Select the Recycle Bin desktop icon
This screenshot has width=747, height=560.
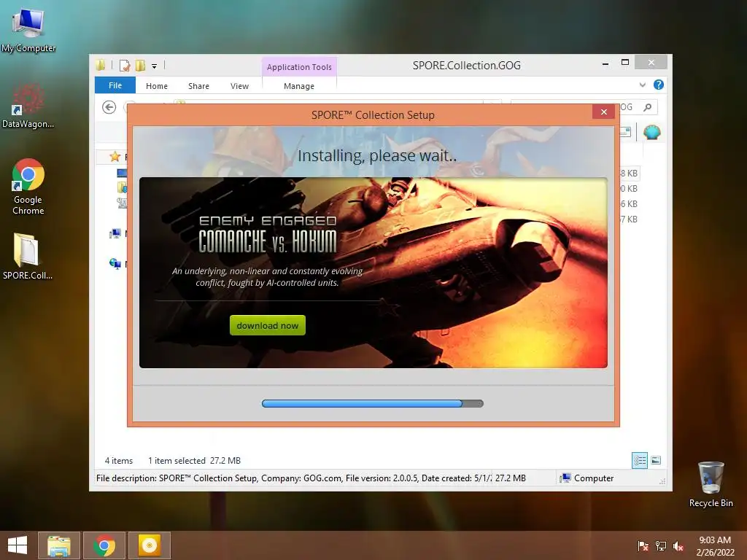[x=711, y=484]
